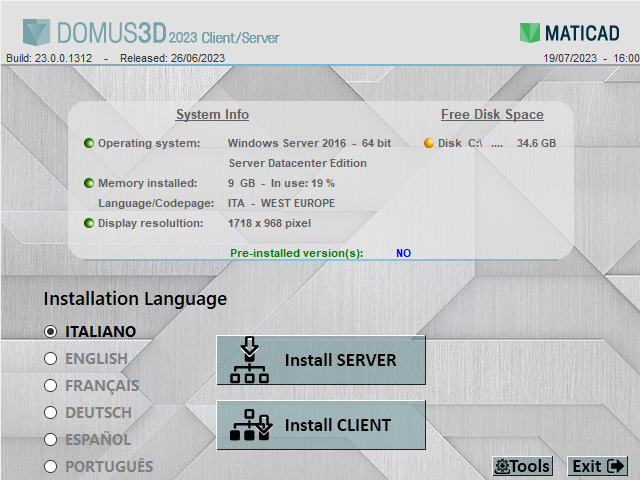Click the 'Released: 26/06/2023' text
Image resolution: width=640 pixels, height=480 pixels.
[172, 58]
